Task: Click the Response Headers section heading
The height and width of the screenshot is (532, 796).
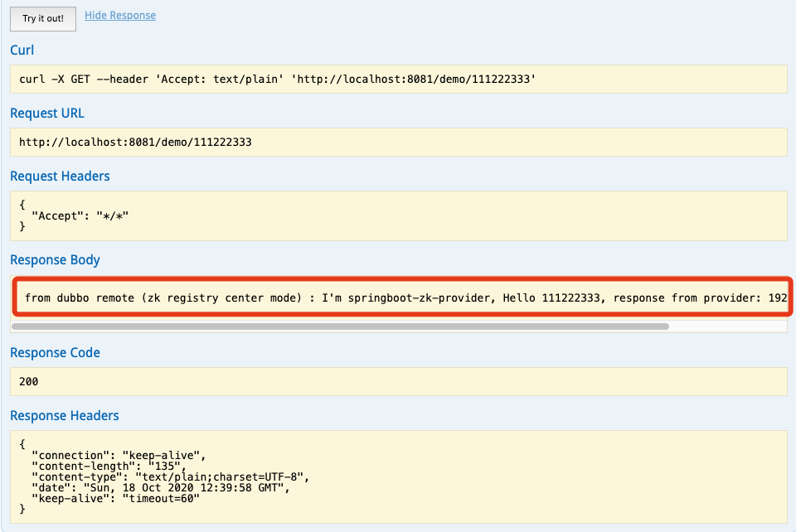Action: pos(65,415)
